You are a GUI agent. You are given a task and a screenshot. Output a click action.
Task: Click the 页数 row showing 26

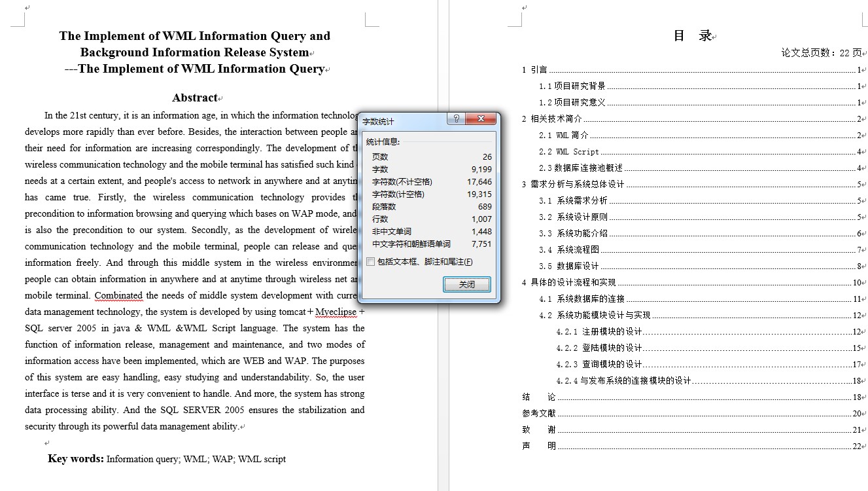(x=432, y=157)
